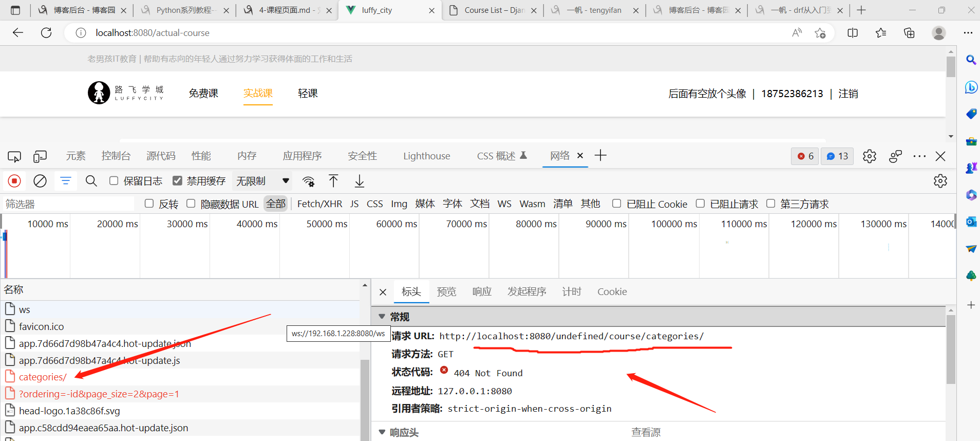Select the 预览 details tab
980x441 pixels.
click(446, 291)
